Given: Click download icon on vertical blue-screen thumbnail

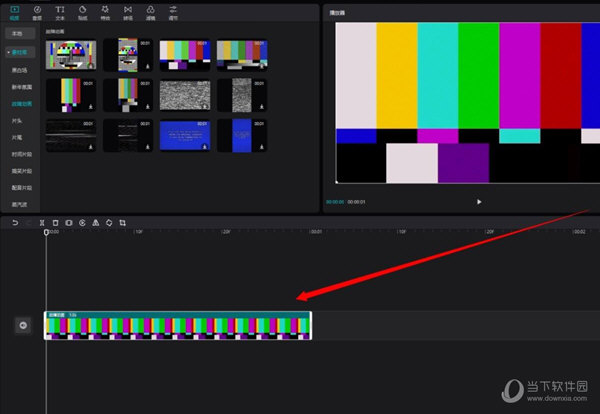Looking at the screenshot, I should tap(262, 147).
